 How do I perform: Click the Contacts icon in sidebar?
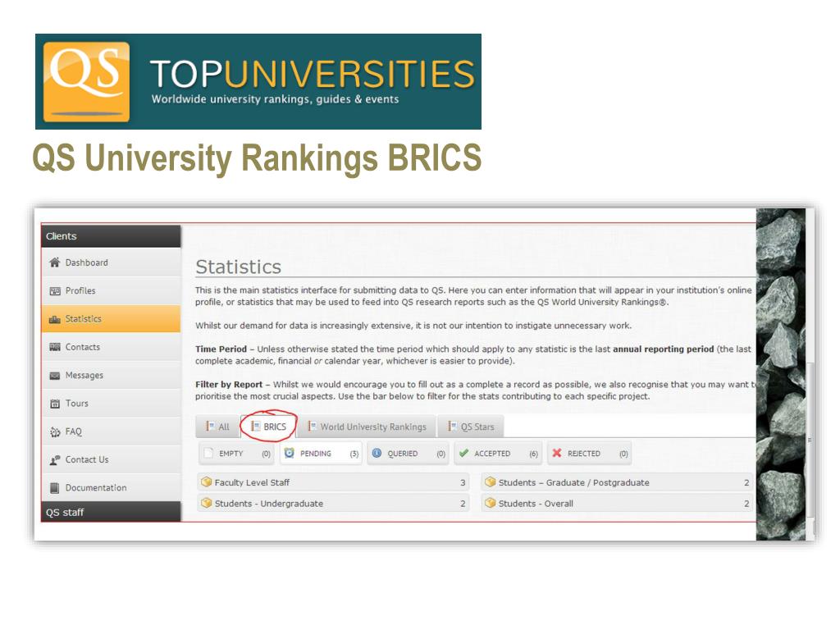(55, 347)
